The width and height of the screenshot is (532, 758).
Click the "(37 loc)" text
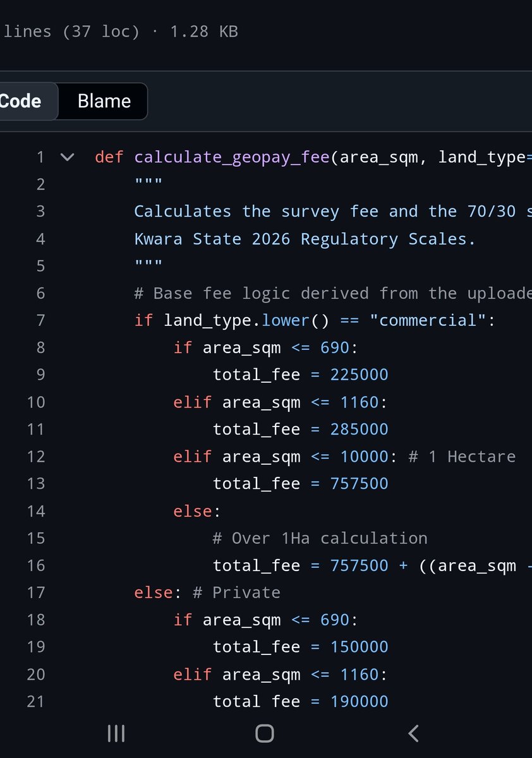click(x=101, y=31)
